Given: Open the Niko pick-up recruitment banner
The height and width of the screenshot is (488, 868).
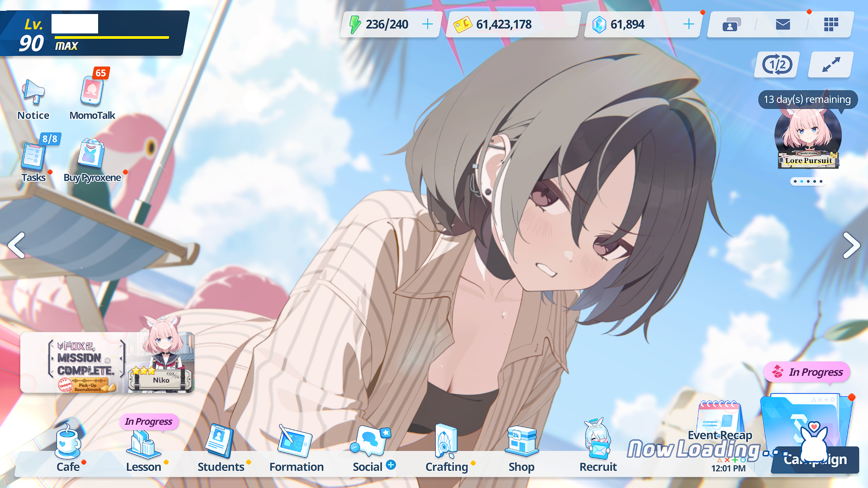Looking at the screenshot, I should (x=107, y=362).
